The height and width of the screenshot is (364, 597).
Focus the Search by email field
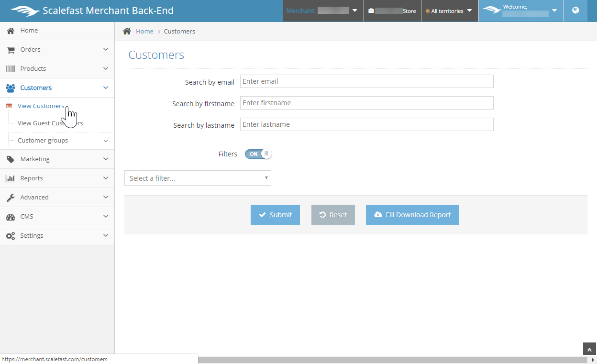(x=366, y=81)
